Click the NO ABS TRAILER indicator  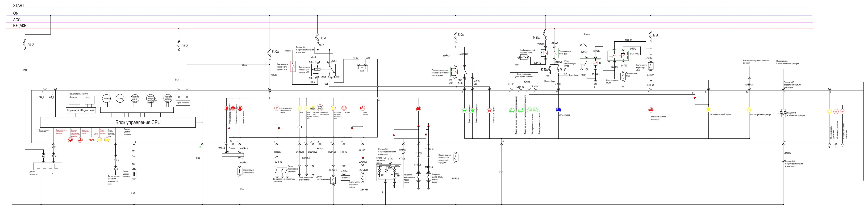point(320,108)
